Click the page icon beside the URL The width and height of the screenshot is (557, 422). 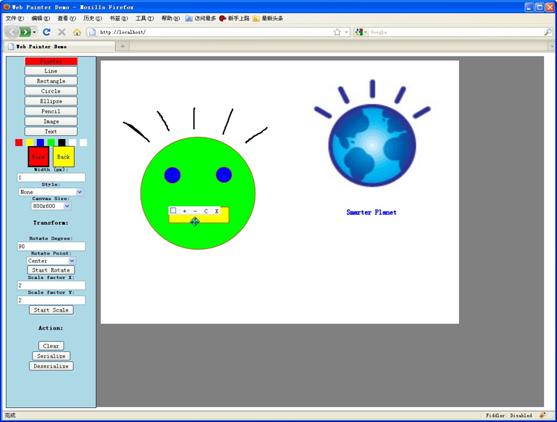[x=92, y=32]
